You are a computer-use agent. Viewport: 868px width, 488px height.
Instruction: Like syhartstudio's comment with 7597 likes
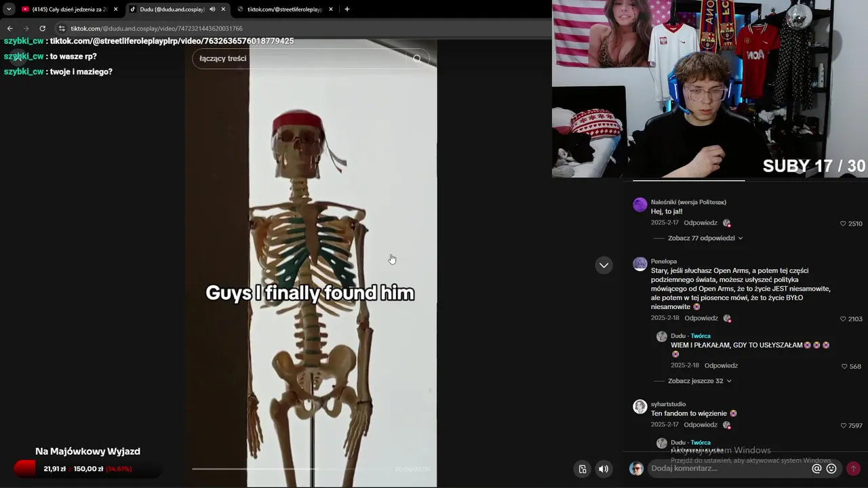pyautogui.click(x=843, y=426)
